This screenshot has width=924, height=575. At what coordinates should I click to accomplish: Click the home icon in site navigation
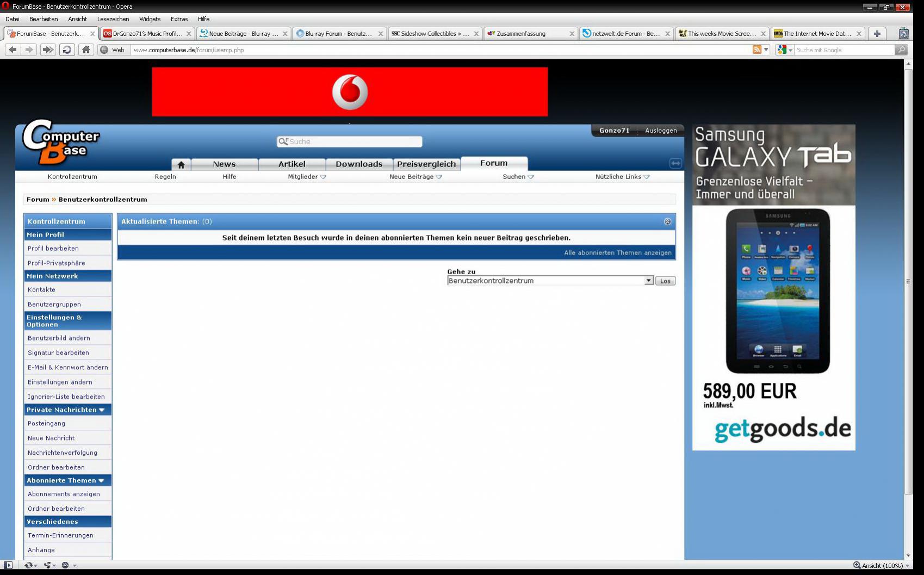tap(181, 164)
